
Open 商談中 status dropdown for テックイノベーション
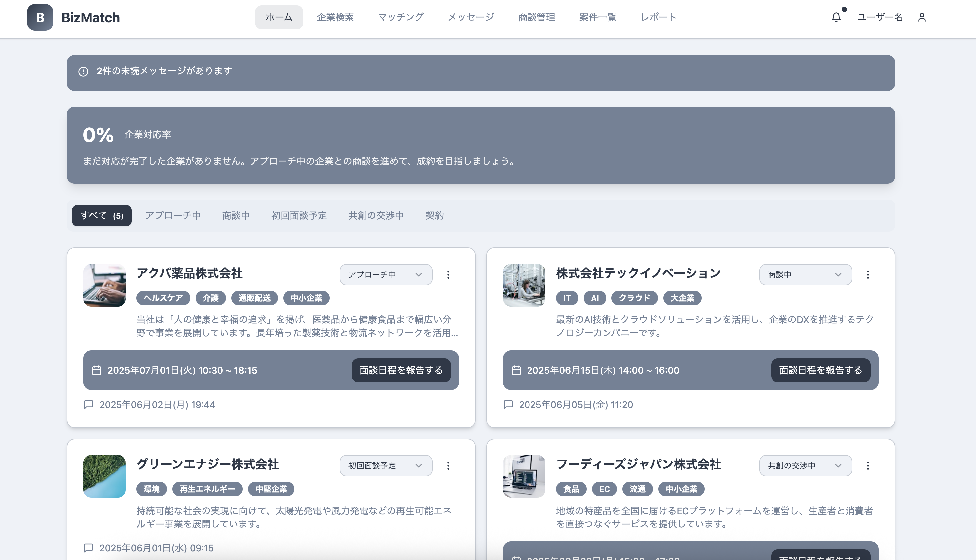[805, 275]
